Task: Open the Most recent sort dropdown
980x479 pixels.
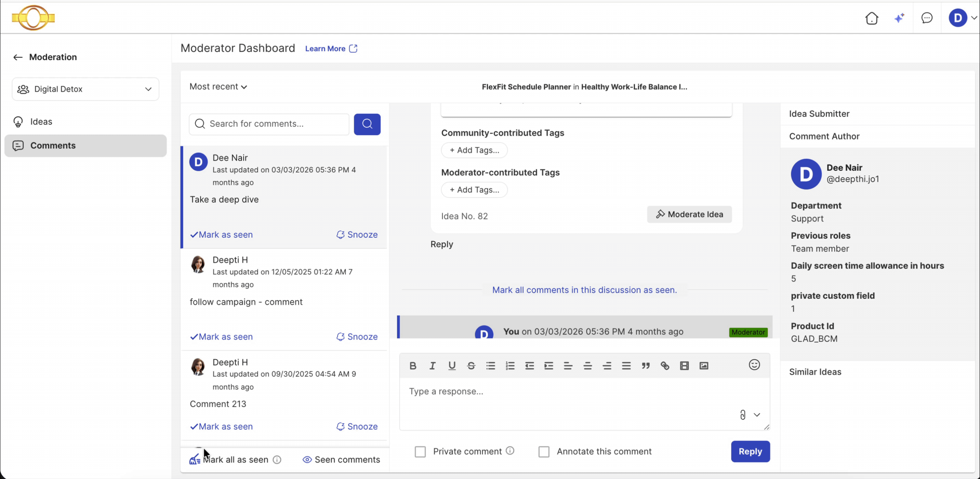Action: (x=218, y=87)
